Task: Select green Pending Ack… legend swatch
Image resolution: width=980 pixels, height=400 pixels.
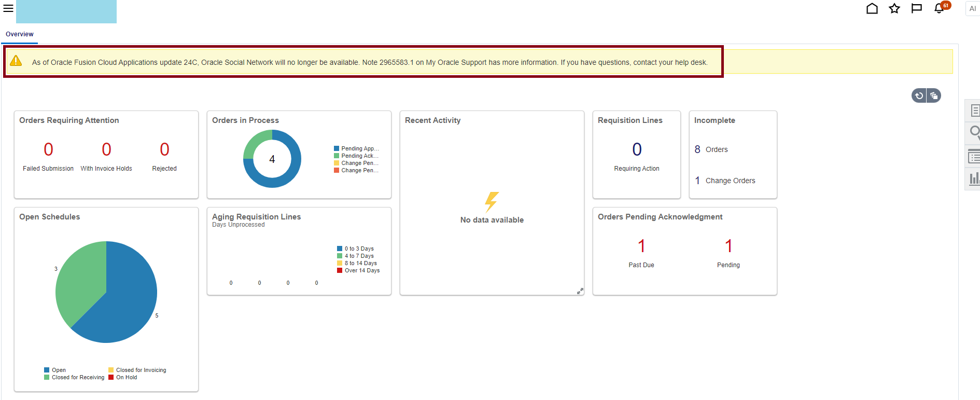Action: [337, 156]
